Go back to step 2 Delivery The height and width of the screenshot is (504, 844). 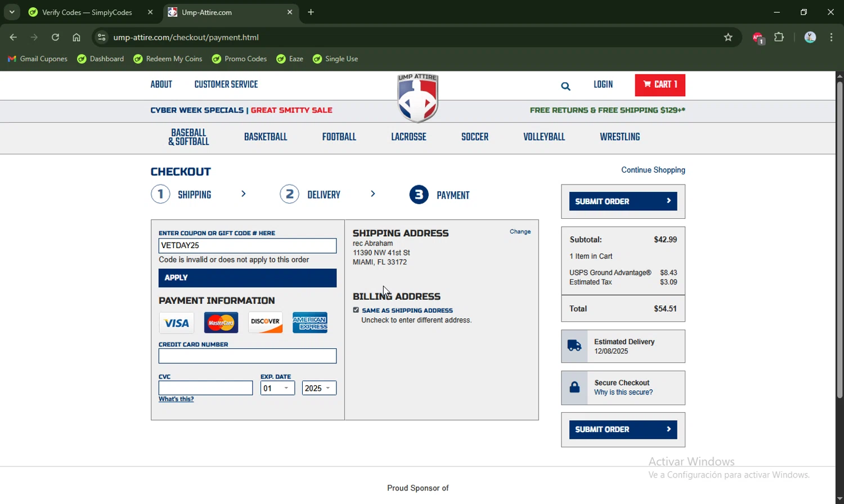(x=310, y=195)
